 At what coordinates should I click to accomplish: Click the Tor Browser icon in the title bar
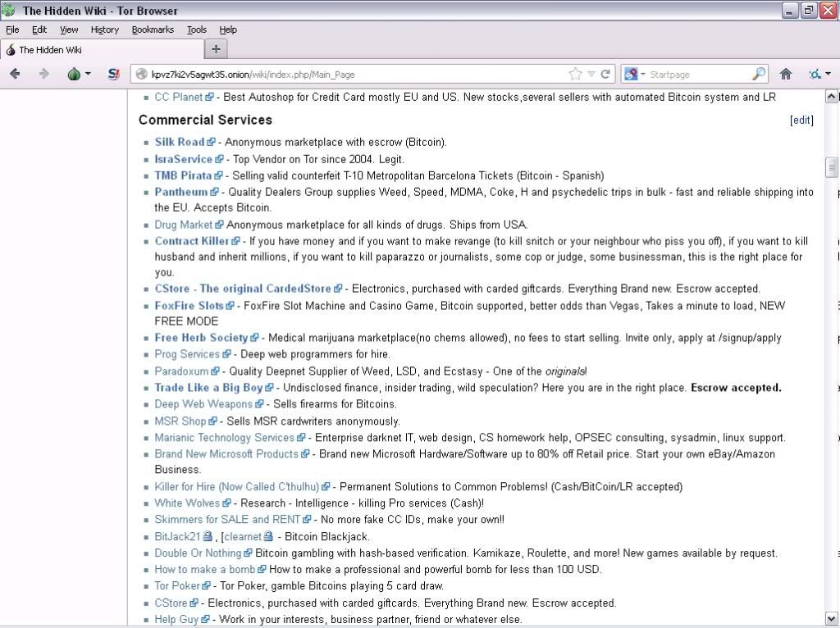click(x=8, y=10)
